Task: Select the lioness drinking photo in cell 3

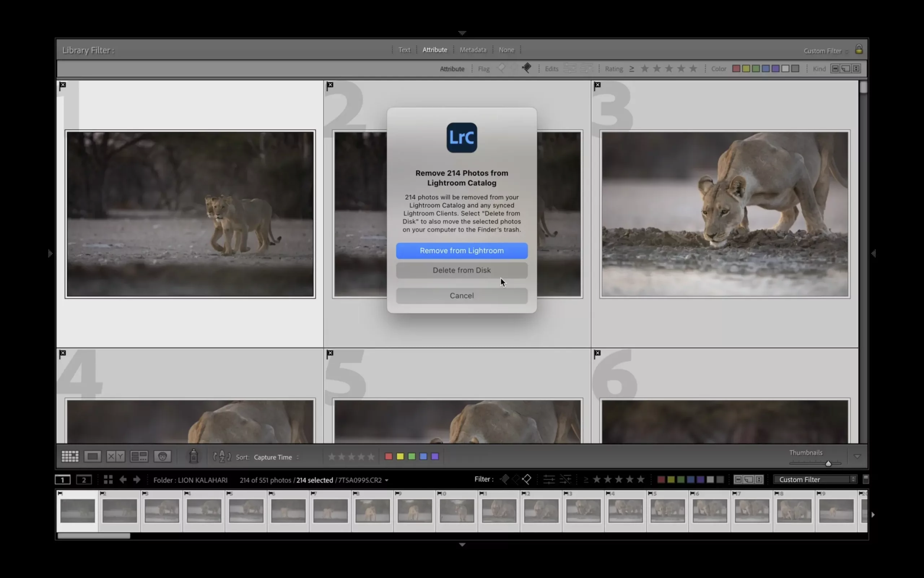Action: pyautogui.click(x=725, y=214)
